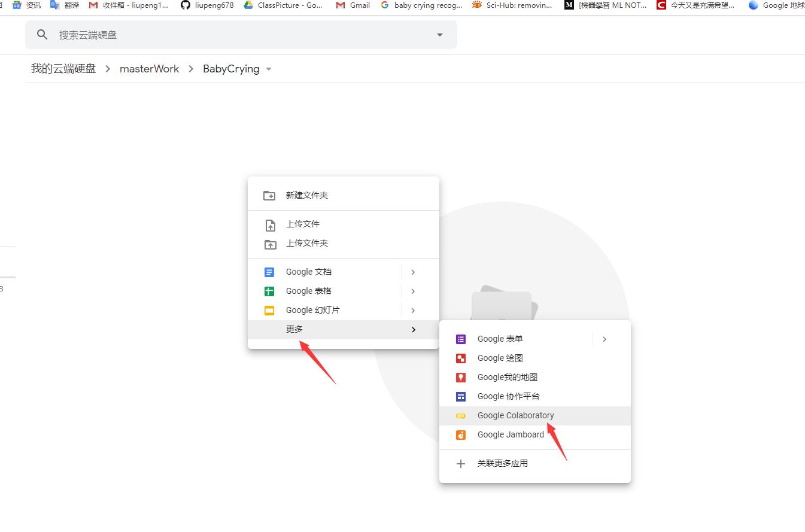Click the translate bookmark icon
Screen dimensions: 805x532
click(x=55, y=5)
